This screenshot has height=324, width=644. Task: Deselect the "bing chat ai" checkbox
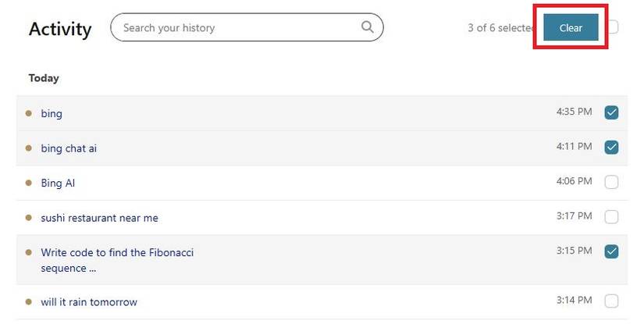[x=612, y=147]
